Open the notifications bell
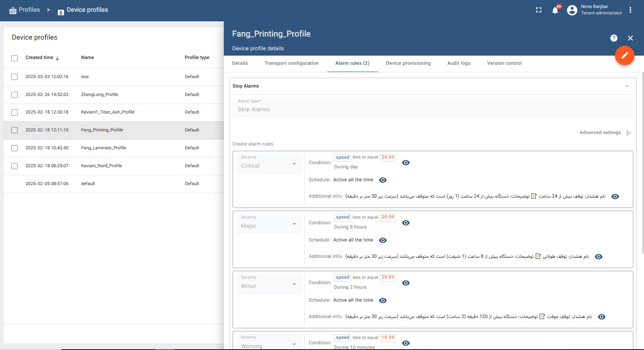Viewport: 644px width, 350px height. coord(555,10)
